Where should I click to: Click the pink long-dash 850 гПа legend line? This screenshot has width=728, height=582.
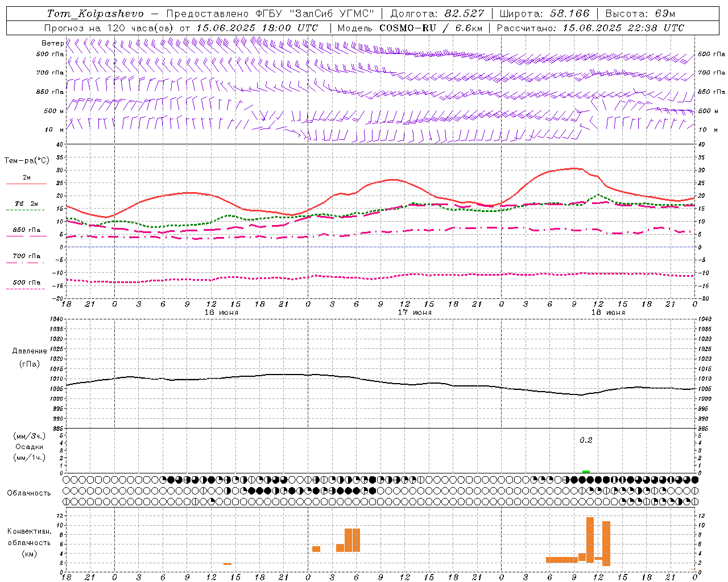pyautogui.click(x=26, y=236)
